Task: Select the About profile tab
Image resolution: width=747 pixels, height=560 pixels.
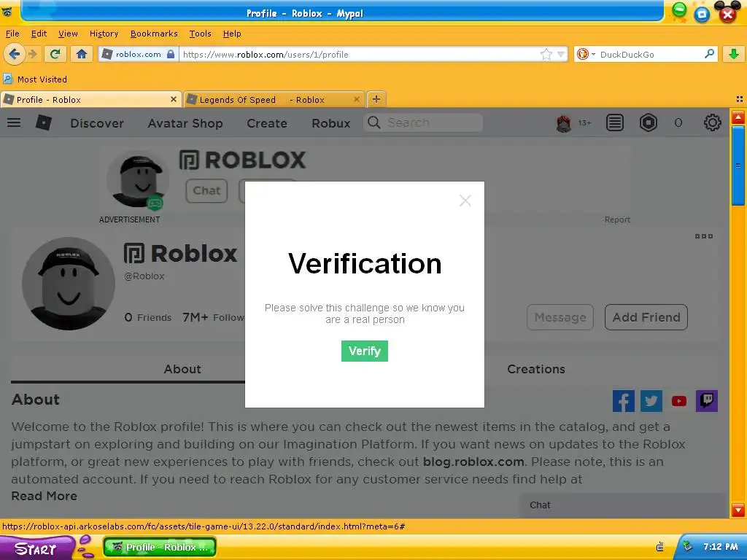Action: pyautogui.click(x=182, y=369)
